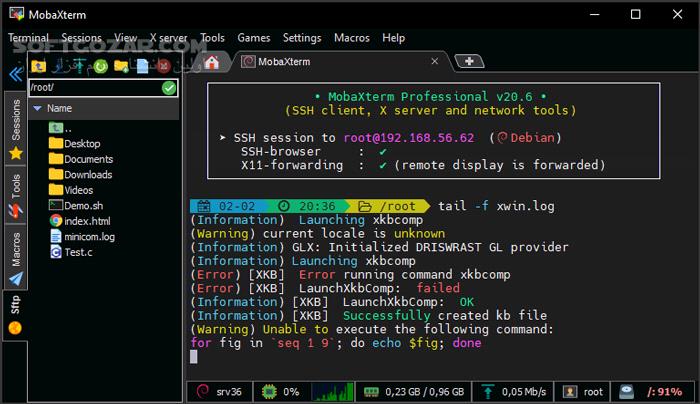
Task: Select the Documents folder
Action: coord(81,159)
